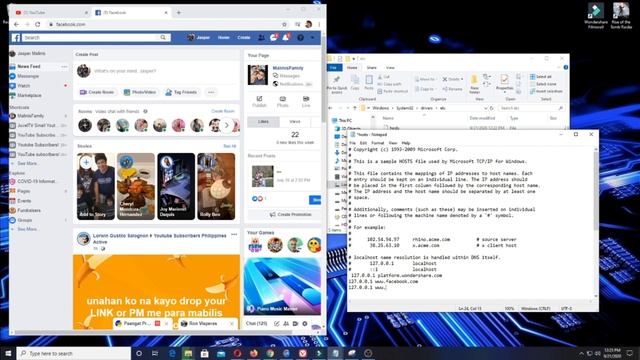This screenshot has width=640, height=360.
Task: Open the notifications bell in Facebook header
Action: click(287, 38)
